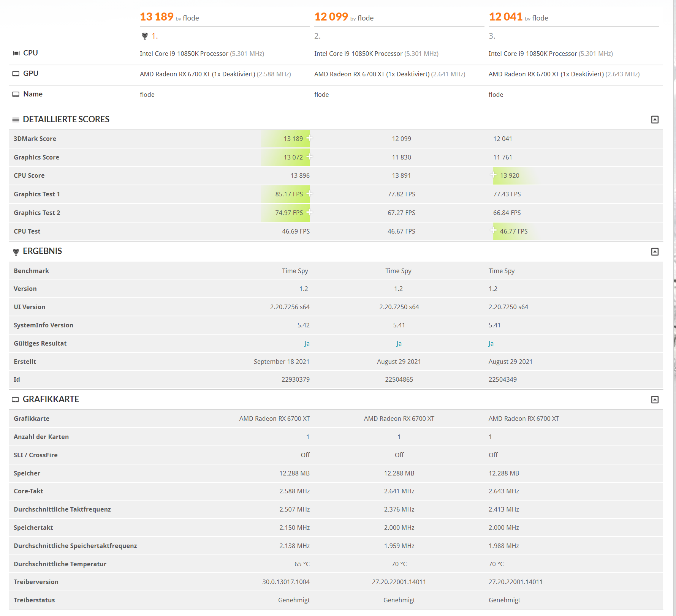Collapse the Grafikkarte section

click(x=655, y=400)
